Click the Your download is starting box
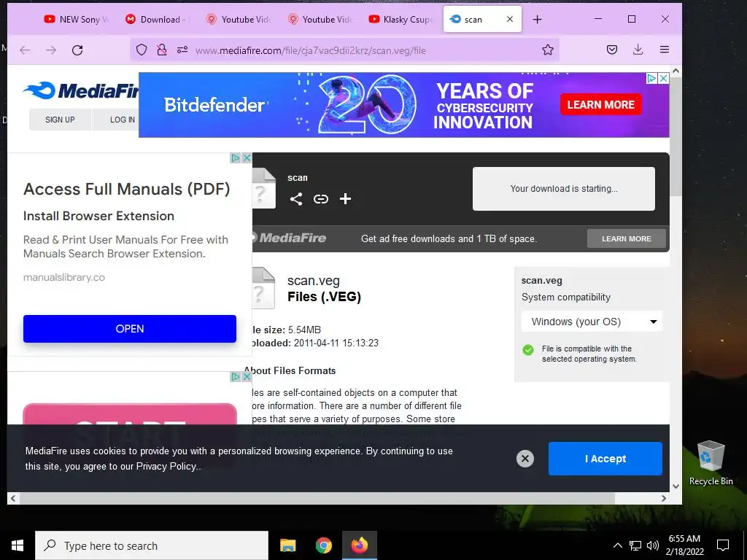The width and height of the screenshot is (747, 560). click(564, 189)
